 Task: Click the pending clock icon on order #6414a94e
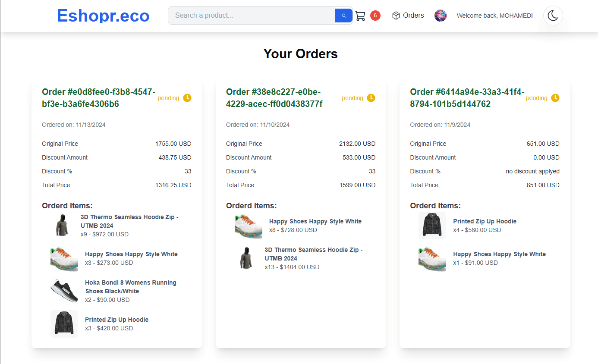556,98
